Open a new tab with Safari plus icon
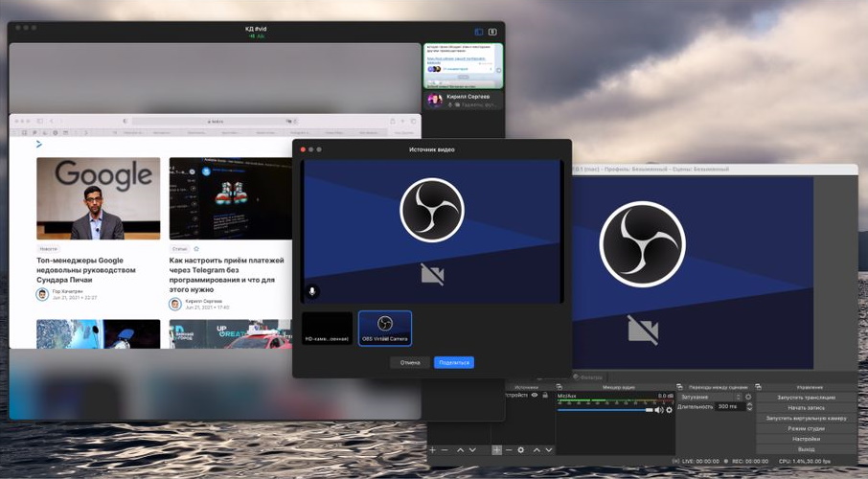 coord(402,122)
